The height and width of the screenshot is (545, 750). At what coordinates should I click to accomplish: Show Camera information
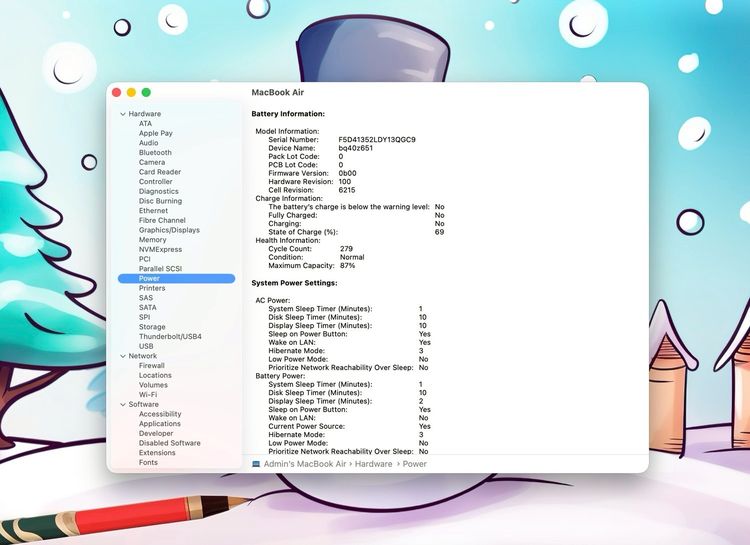coord(152,162)
